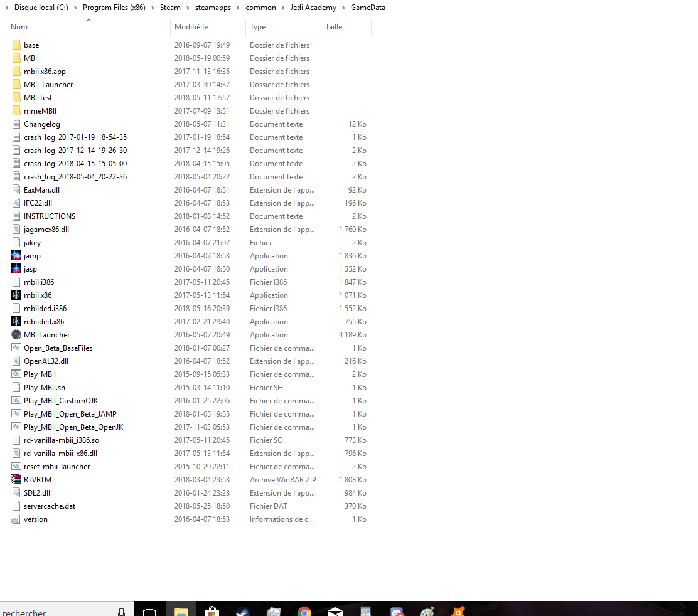The width and height of the screenshot is (698, 616).
Task: Select the jamp application icon
Action: pyautogui.click(x=16, y=256)
